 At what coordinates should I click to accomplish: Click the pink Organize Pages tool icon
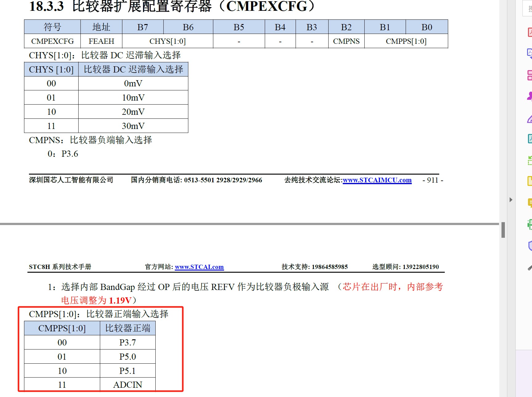click(530, 75)
